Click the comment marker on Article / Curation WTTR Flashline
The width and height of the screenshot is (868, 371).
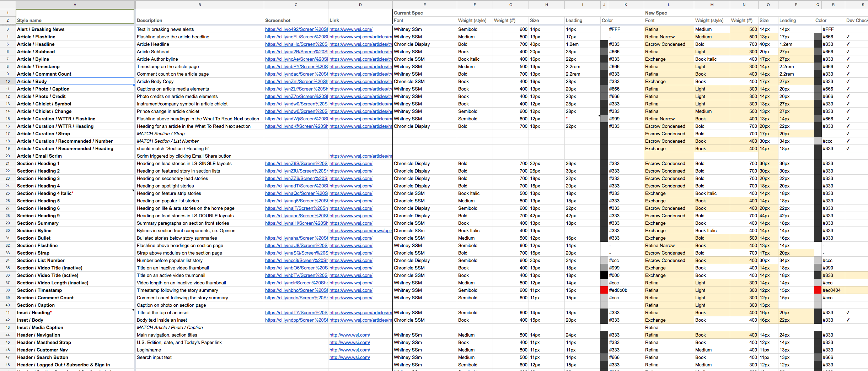[600, 116]
